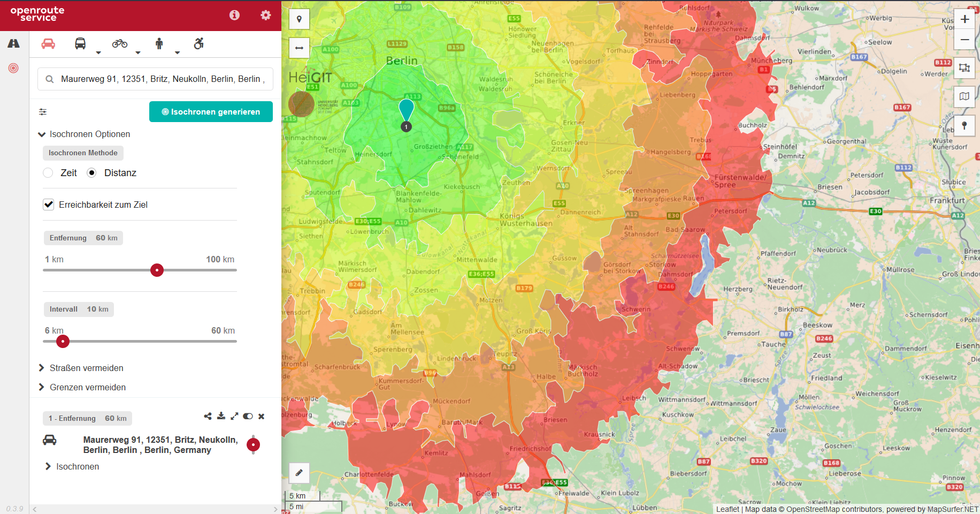Open the settings gear in header
The width and height of the screenshot is (980, 514).
coord(265,15)
